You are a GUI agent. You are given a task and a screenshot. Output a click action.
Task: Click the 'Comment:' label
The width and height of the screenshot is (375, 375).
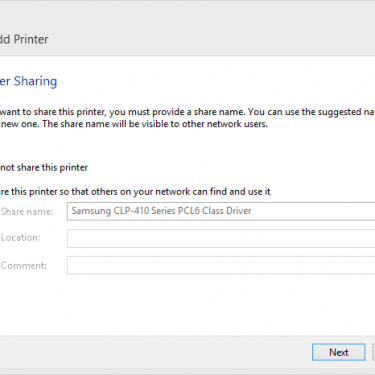(24, 266)
